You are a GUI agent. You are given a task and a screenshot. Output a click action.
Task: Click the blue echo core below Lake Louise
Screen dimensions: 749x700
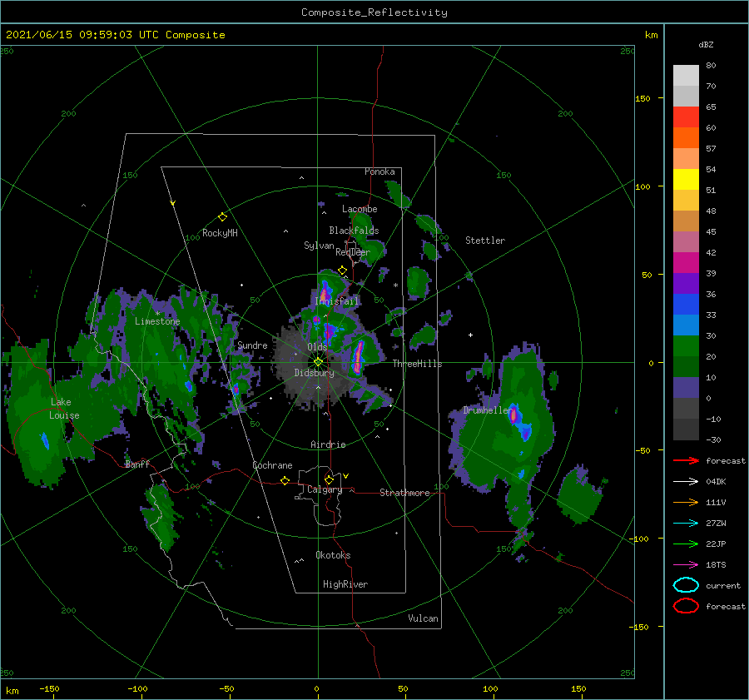[45, 440]
